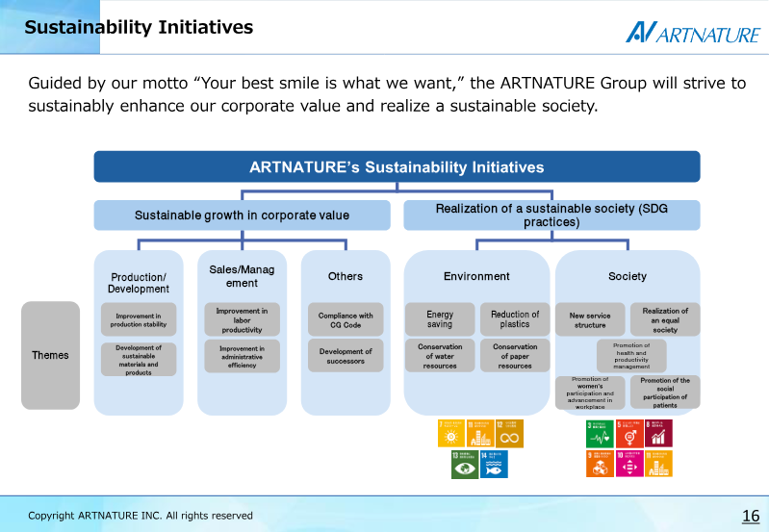769x532 pixels.
Task: Select Improvement in production stability theme
Action: [139, 319]
